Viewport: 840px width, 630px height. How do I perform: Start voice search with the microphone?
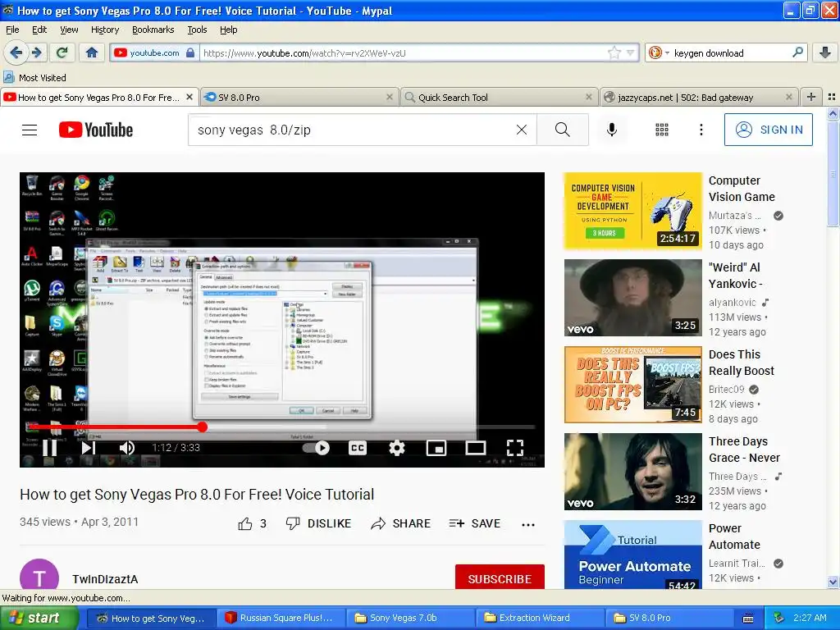click(611, 130)
